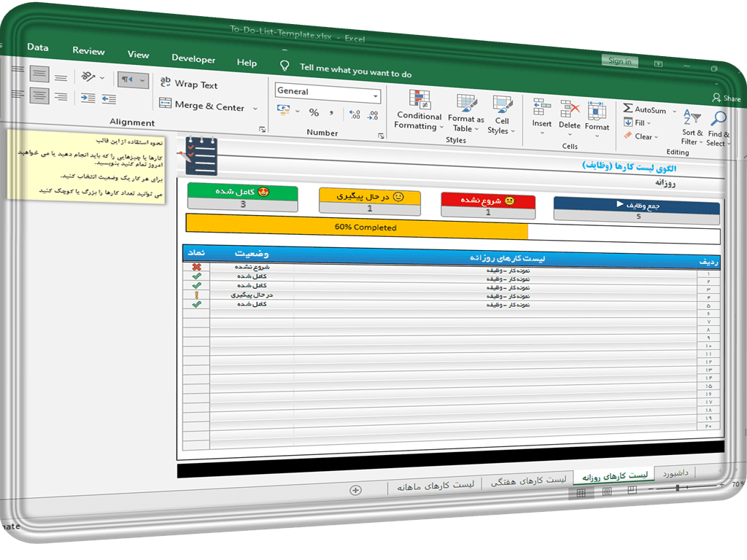Image resolution: width=747 pixels, height=560 pixels.
Task: Switch to the Review tab
Action: coord(88,51)
